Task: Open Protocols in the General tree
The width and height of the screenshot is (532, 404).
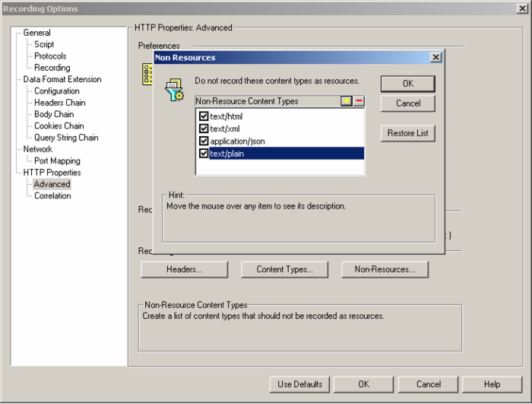Action: pos(50,56)
